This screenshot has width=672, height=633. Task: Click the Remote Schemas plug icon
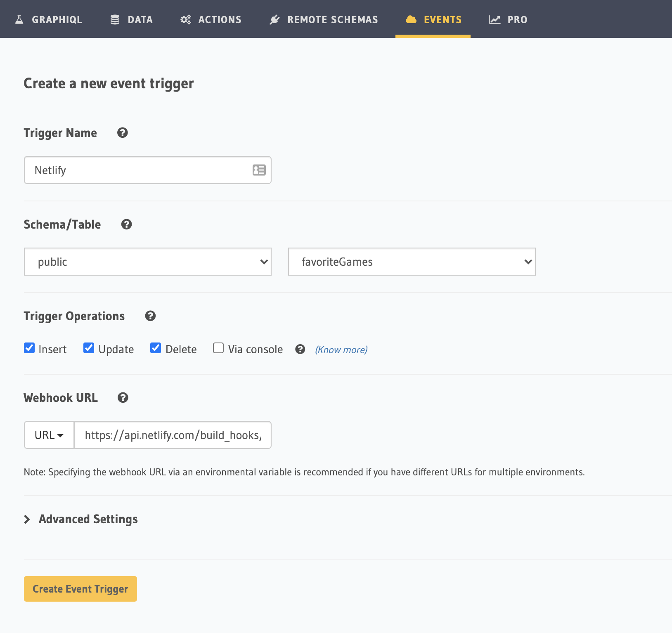274,19
